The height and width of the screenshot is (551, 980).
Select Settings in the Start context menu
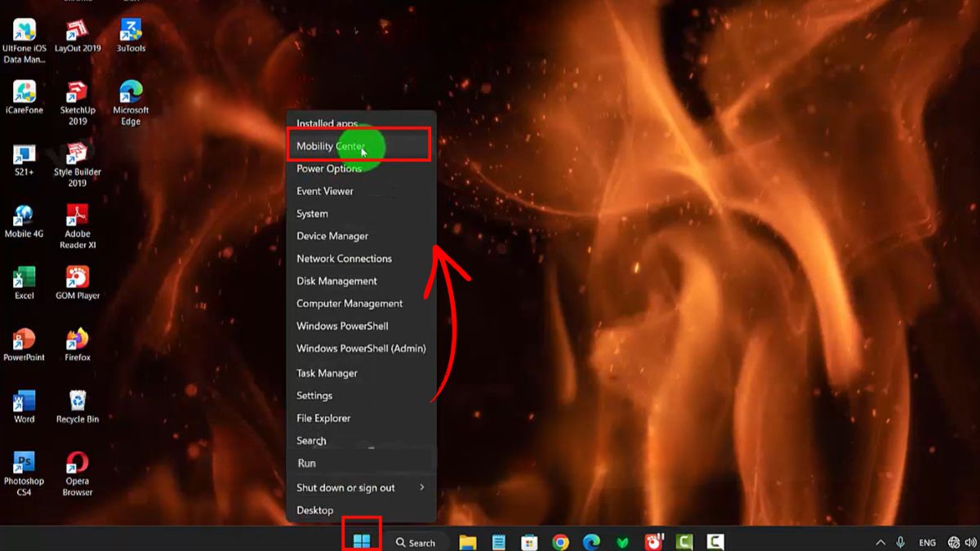point(361,396)
